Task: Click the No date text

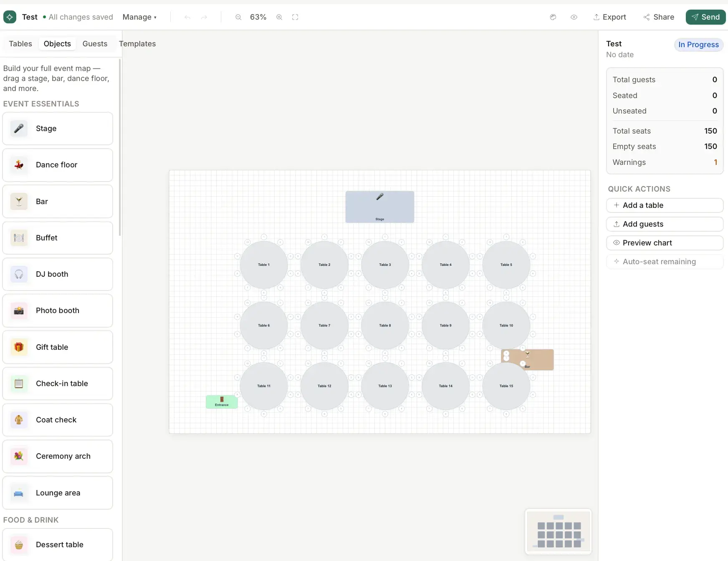Action: click(620, 55)
